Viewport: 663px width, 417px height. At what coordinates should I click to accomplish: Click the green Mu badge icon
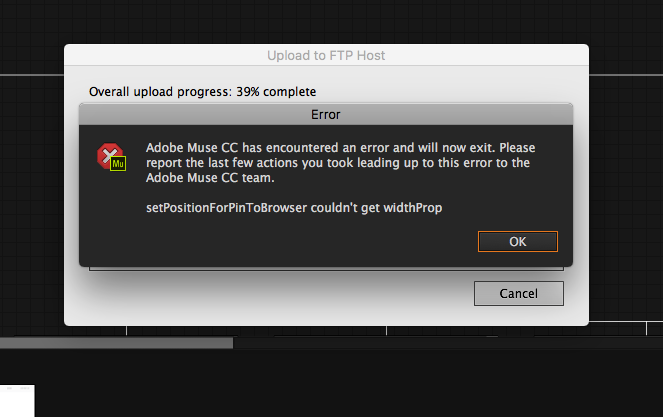click(118, 164)
